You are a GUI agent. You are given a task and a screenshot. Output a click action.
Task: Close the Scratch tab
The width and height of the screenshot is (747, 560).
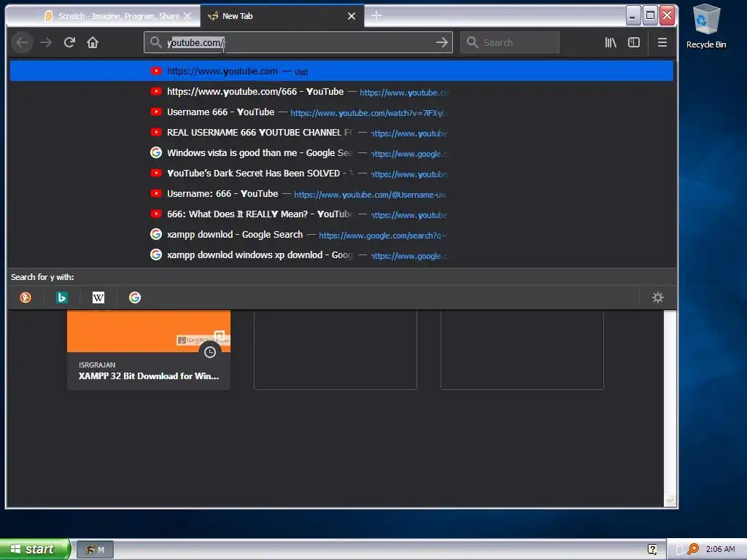pos(187,16)
